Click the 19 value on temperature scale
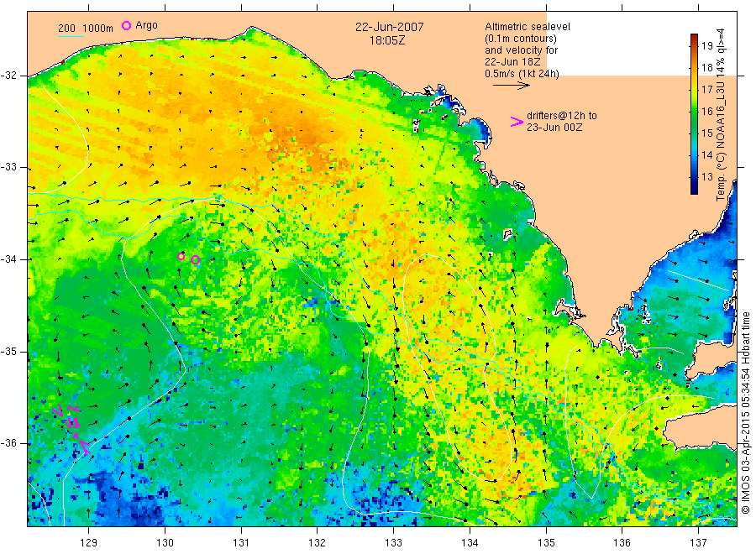Image resolution: width=756 pixels, height=554 pixels. click(x=706, y=46)
